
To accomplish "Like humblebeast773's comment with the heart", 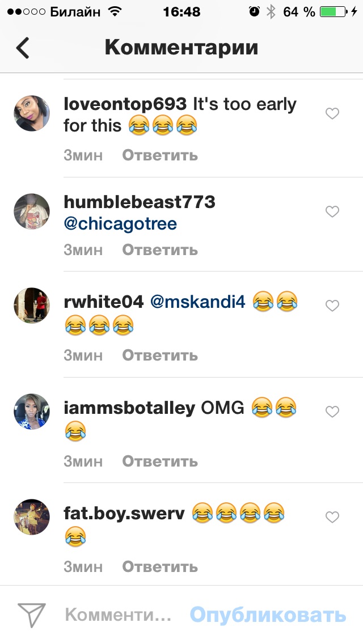I will pos(332,211).
